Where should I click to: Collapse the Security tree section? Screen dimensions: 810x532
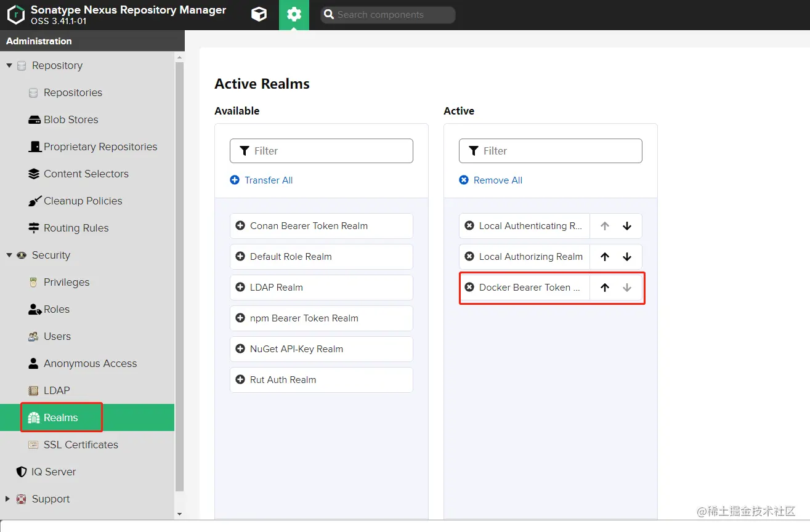[9, 255]
